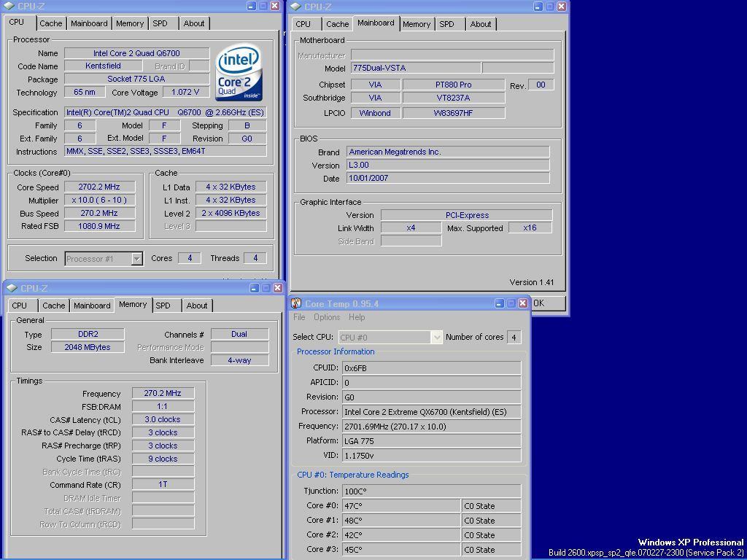Click the Rated FSB value 1080.9 MHz
Image resolution: width=747 pixels, height=560 pixels.
point(99,226)
